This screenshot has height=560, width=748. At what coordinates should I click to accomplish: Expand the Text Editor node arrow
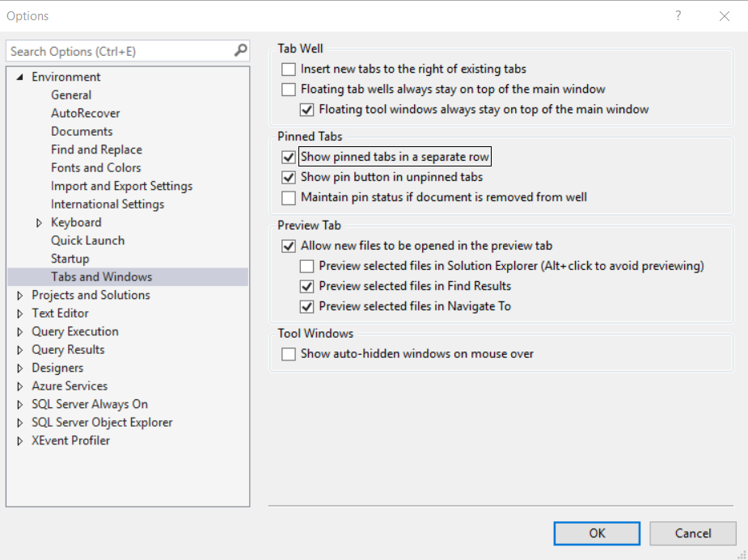(x=20, y=314)
